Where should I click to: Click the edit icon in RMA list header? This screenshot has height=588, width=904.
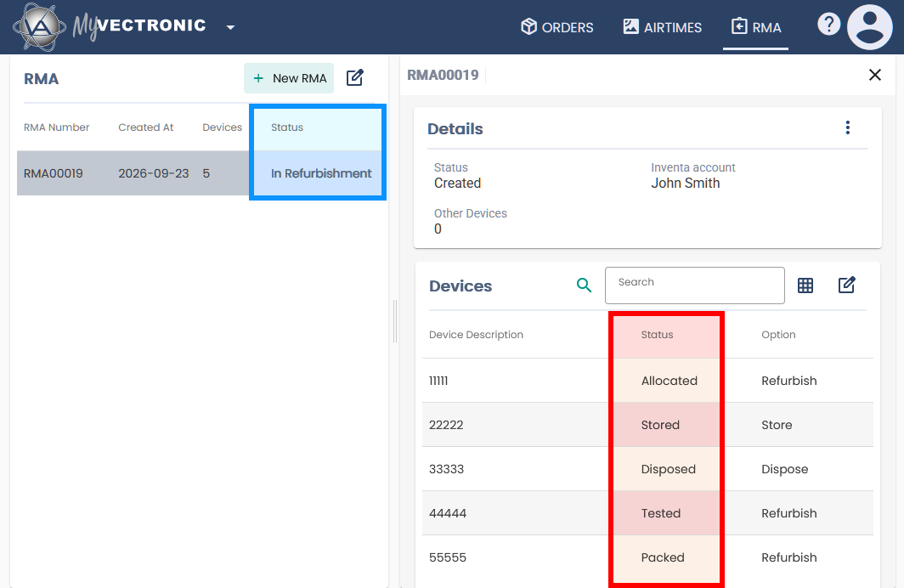coord(355,78)
